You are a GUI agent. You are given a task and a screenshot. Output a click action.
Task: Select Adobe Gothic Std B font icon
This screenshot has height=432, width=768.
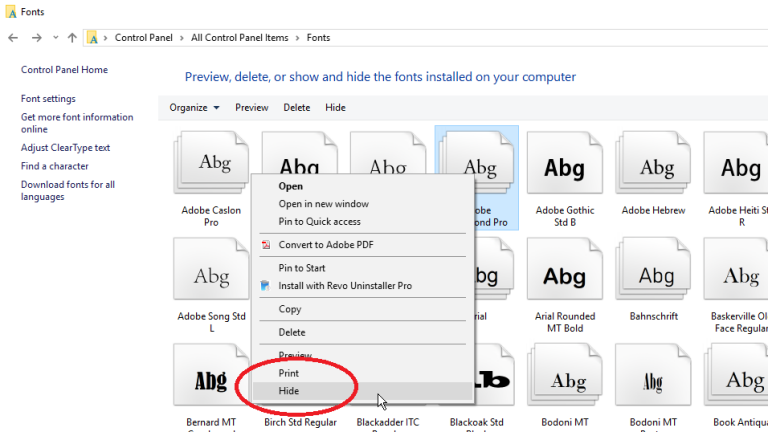565,163
